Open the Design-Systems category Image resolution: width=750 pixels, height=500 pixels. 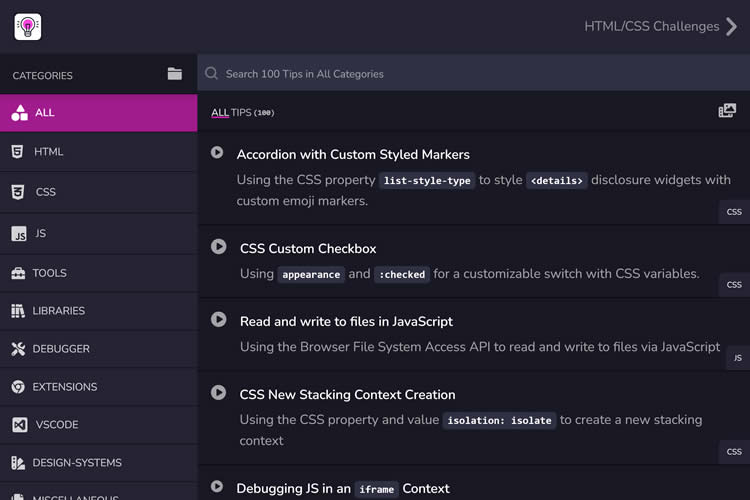(76, 463)
